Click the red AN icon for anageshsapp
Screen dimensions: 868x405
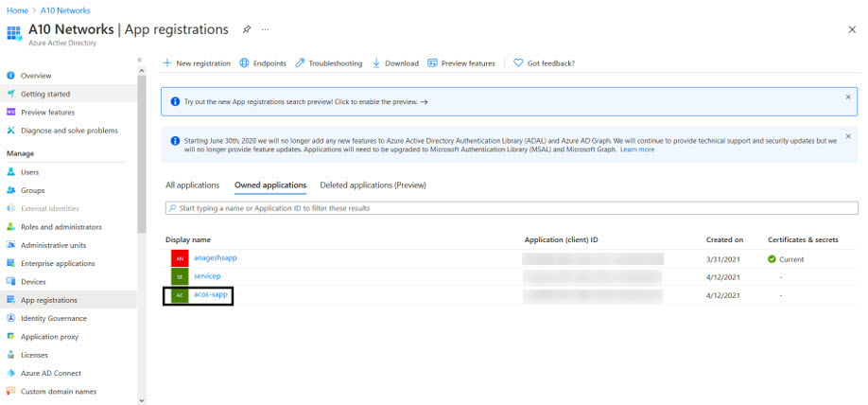click(180, 258)
